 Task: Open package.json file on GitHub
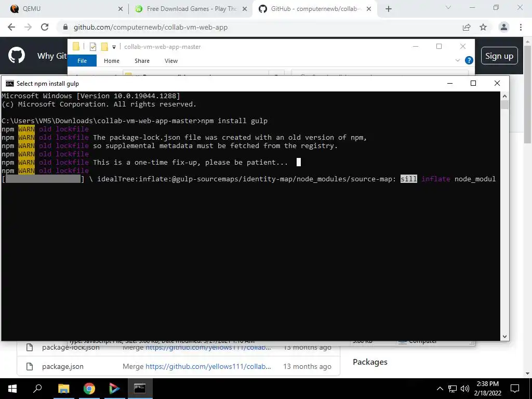(63, 366)
